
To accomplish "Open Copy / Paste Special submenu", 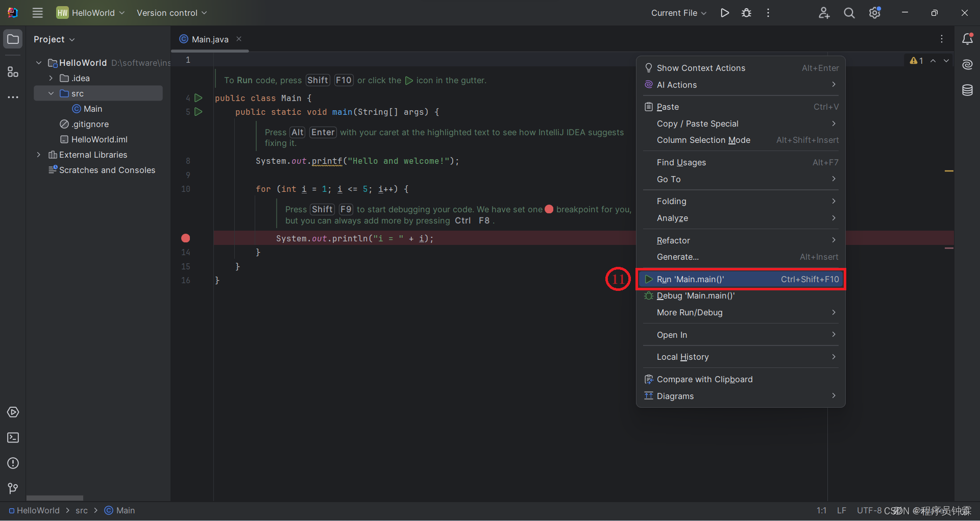I will (x=741, y=123).
